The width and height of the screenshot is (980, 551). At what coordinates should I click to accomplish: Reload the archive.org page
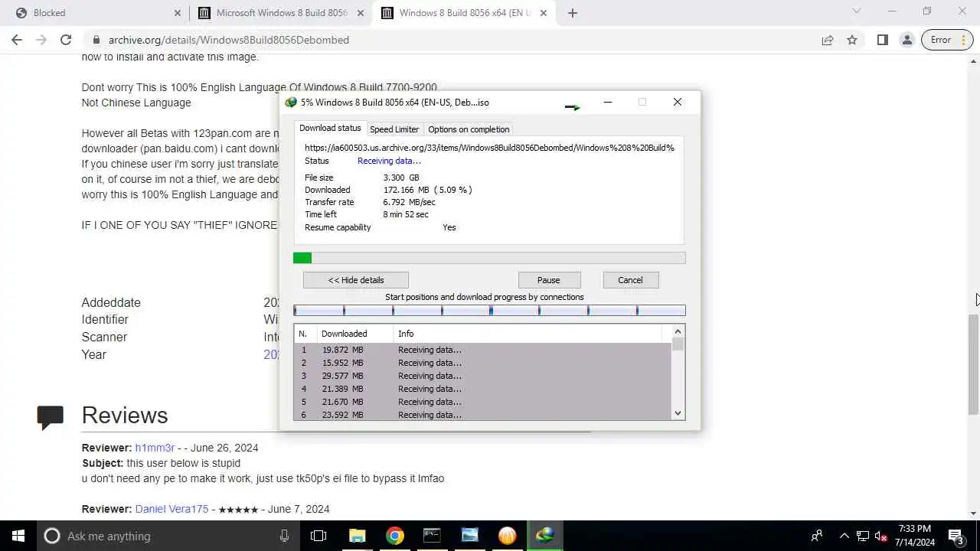pyautogui.click(x=66, y=40)
